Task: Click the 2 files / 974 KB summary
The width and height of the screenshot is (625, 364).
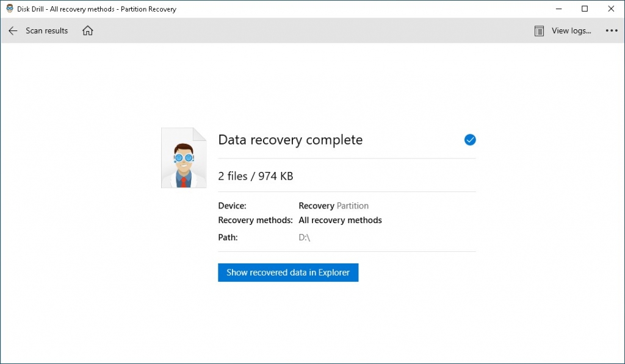Action: coord(255,176)
